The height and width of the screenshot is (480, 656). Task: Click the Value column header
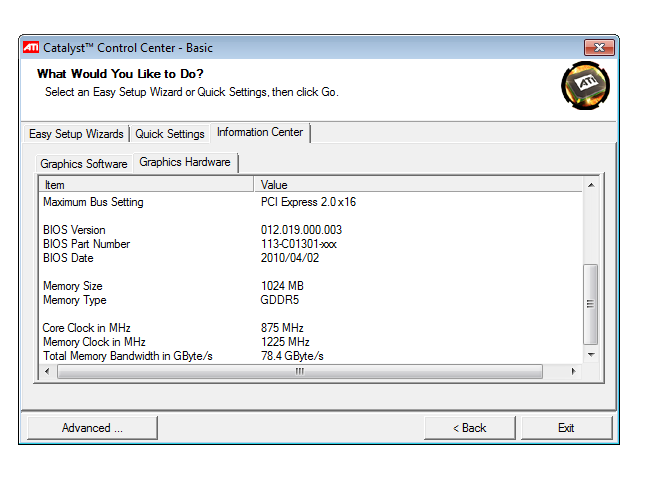[417, 185]
